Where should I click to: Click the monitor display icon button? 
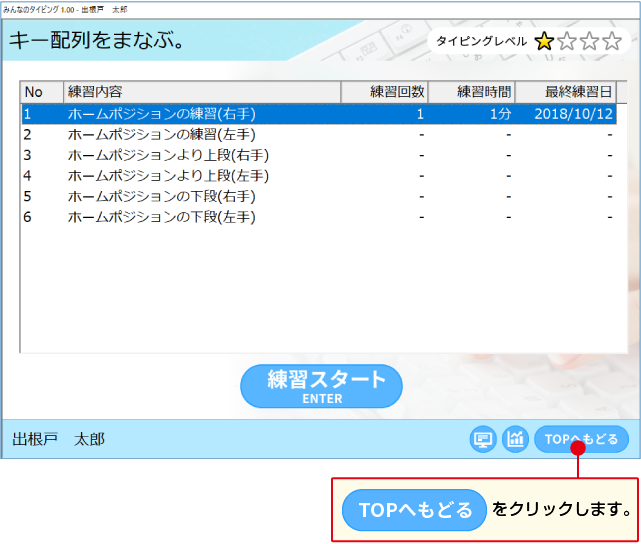(483, 439)
